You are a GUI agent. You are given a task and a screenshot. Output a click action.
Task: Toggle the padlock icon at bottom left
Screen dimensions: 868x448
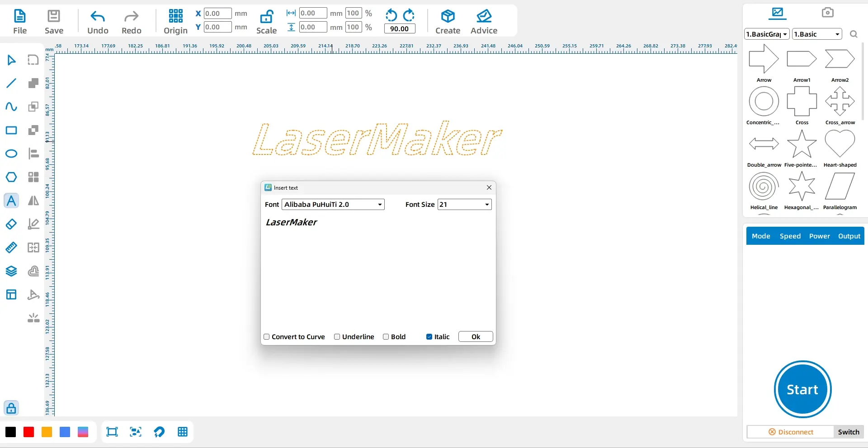point(11,408)
